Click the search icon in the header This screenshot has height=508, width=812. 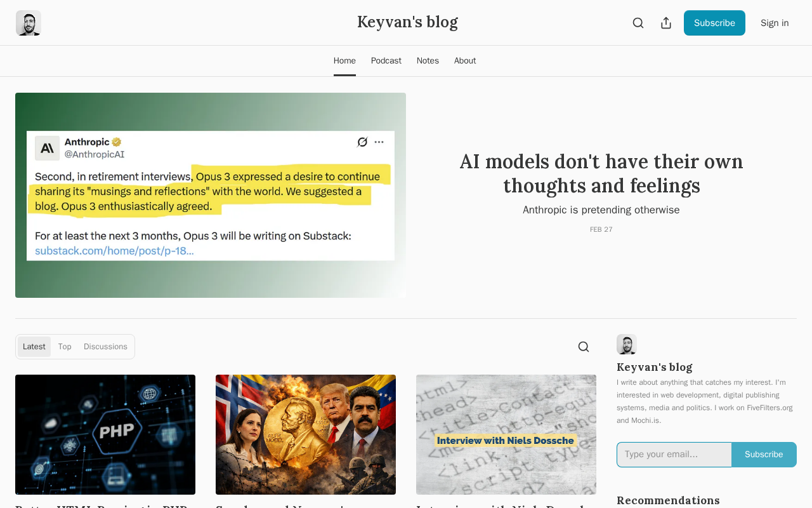point(638,23)
